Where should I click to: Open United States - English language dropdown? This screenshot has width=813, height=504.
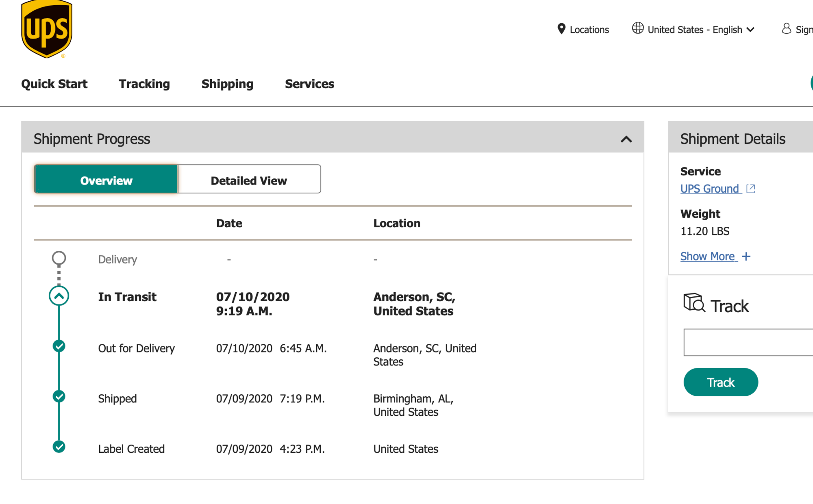(701, 30)
